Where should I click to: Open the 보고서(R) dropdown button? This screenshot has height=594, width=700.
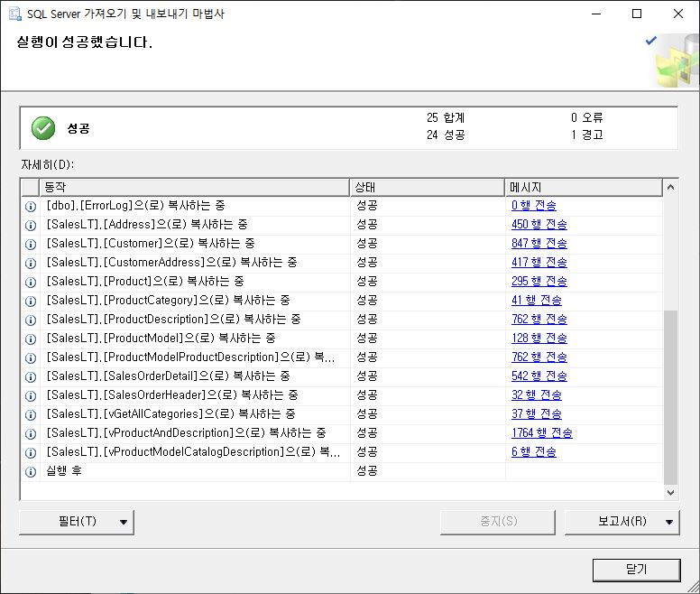point(622,522)
